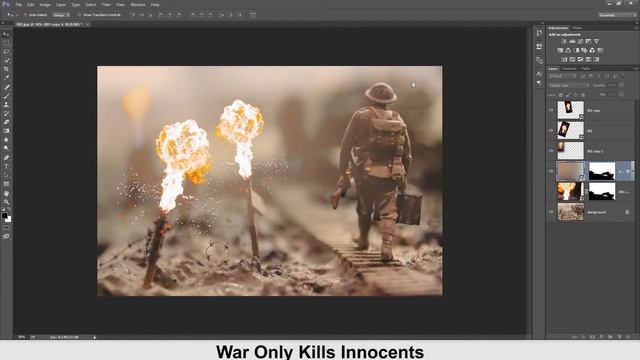Screen dimensions: 640x360
Task: Select the Eraser tool
Action: pyautogui.click(x=6, y=122)
